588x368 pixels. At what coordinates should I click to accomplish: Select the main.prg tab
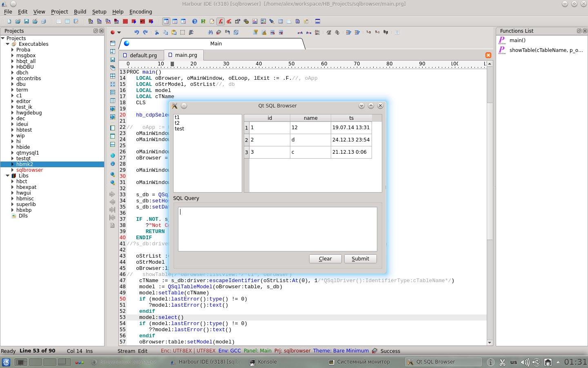[x=183, y=55]
